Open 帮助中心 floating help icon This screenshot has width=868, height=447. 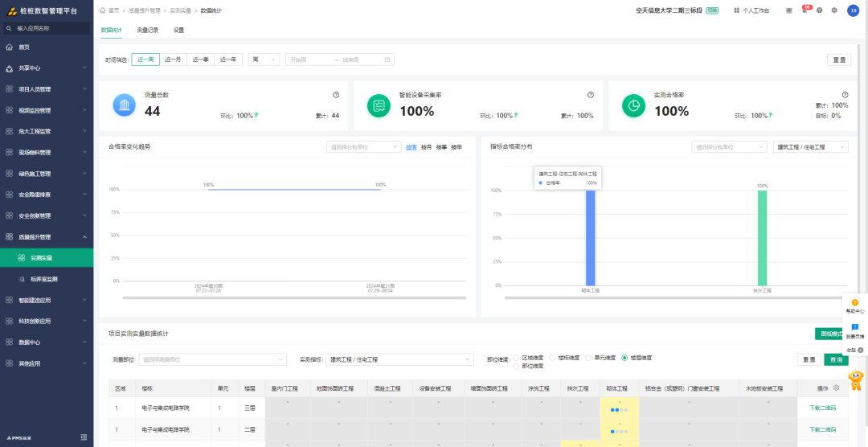click(x=854, y=306)
